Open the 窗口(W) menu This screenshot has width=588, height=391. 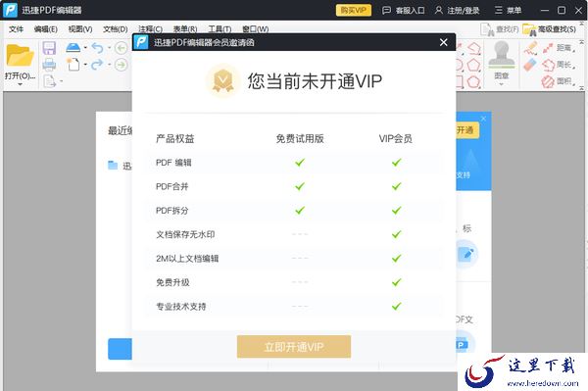(x=256, y=28)
